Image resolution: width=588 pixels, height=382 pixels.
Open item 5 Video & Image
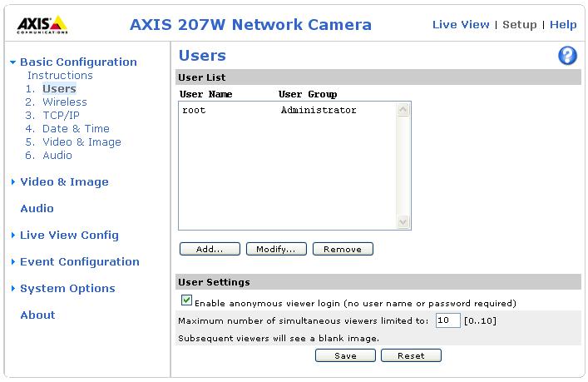pos(82,142)
